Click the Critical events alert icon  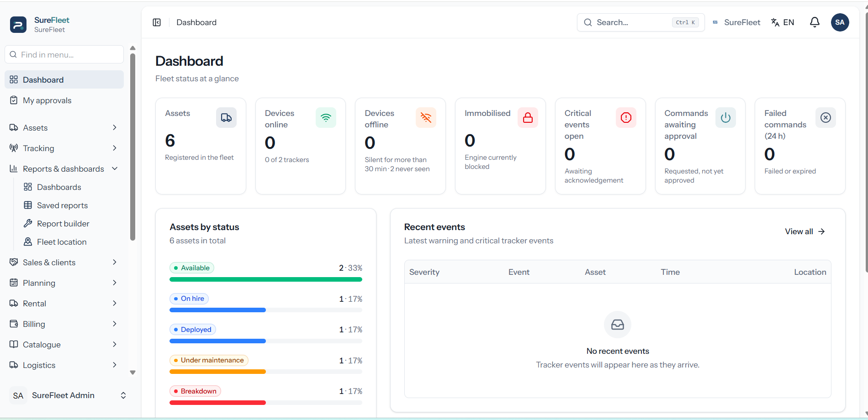pos(626,118)
